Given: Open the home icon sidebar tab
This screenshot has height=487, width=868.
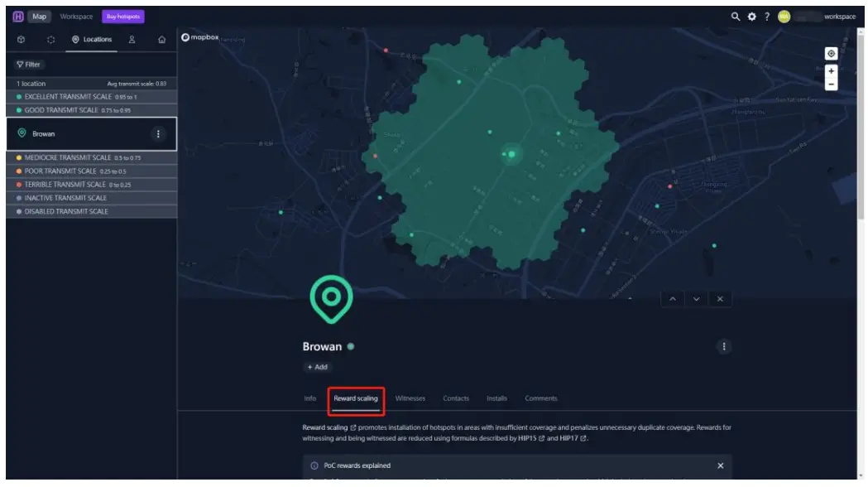Looking at the screenshot, I should [161, 40].
